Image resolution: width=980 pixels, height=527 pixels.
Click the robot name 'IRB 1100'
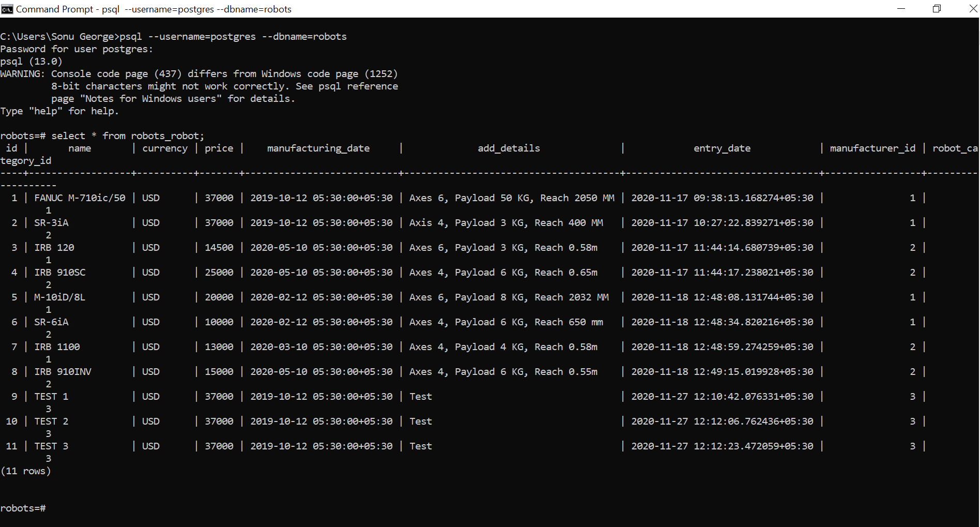click(57, 347)
